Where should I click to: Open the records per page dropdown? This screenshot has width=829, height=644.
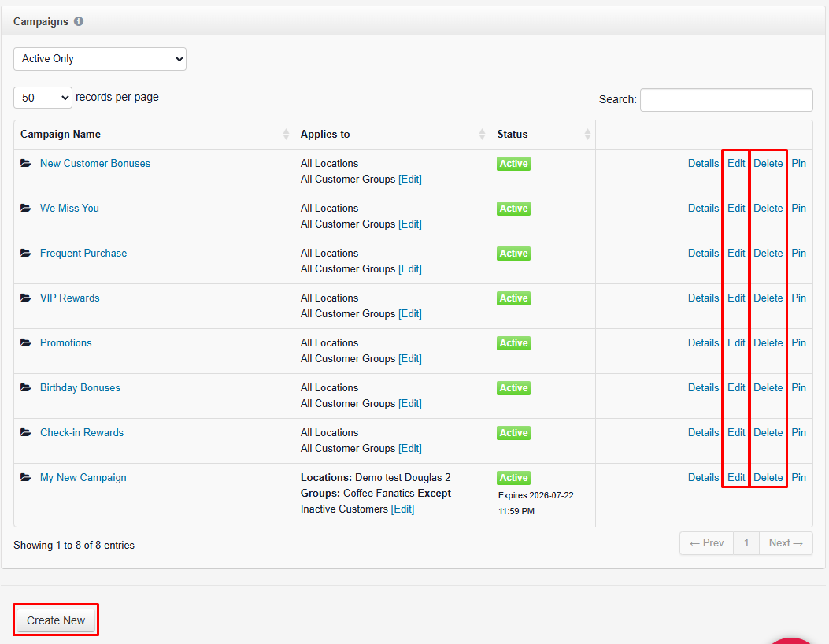43,98
